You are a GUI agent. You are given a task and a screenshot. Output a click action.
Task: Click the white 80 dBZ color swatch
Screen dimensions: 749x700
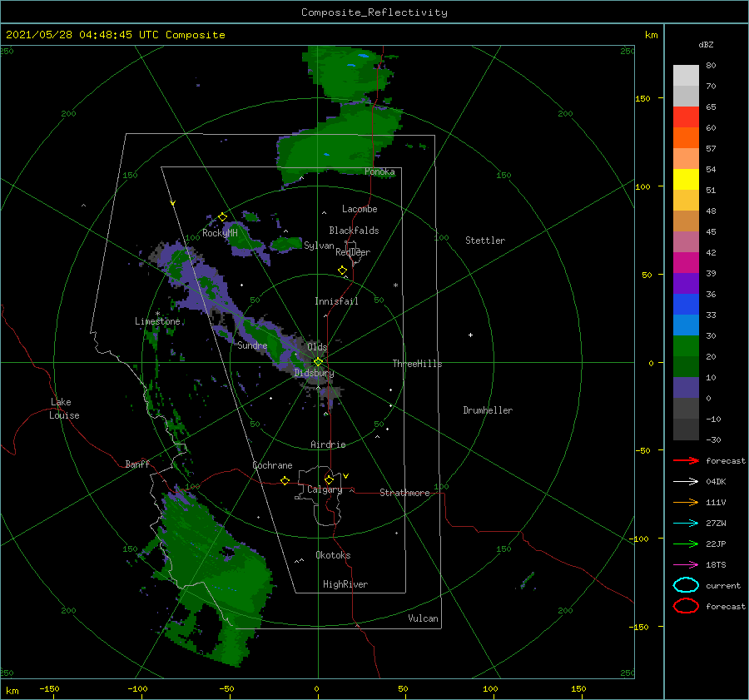(x=686, y=75)
